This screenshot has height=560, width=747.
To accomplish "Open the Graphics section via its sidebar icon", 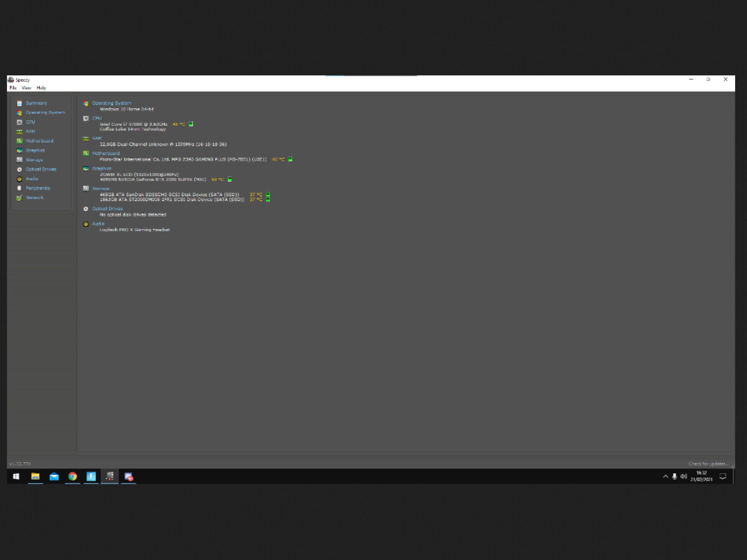I will click(x=19, y=150).
